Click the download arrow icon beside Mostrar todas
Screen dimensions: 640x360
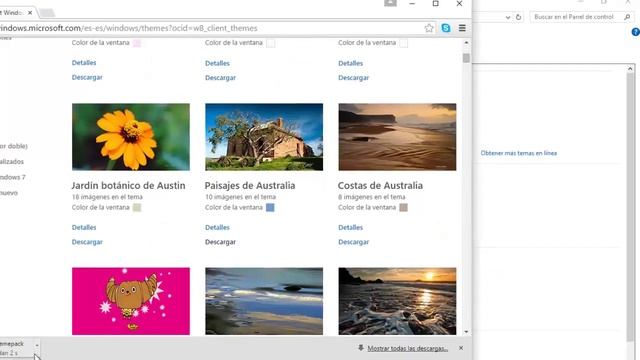click(361, 348)
